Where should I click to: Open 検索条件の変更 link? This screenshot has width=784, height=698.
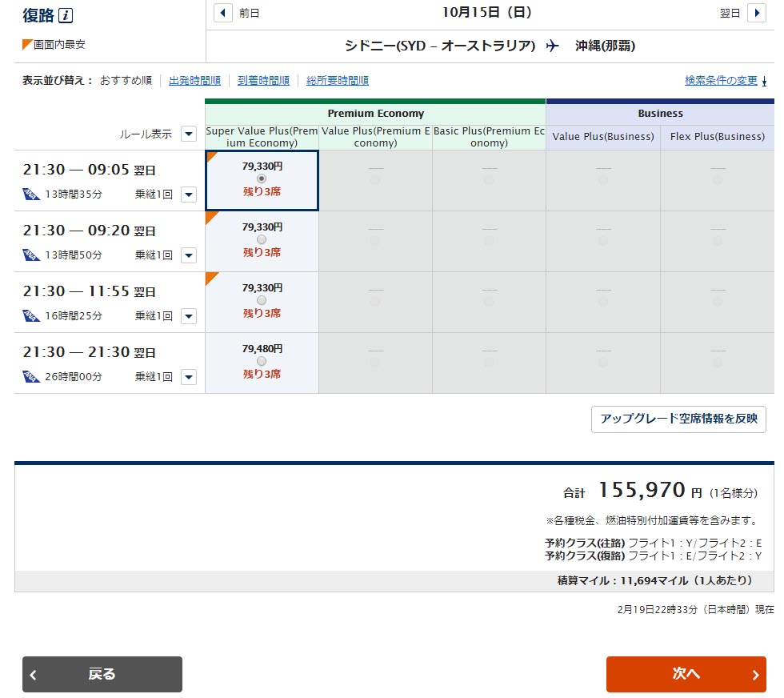pyautogui.click(x=721, y=80)
